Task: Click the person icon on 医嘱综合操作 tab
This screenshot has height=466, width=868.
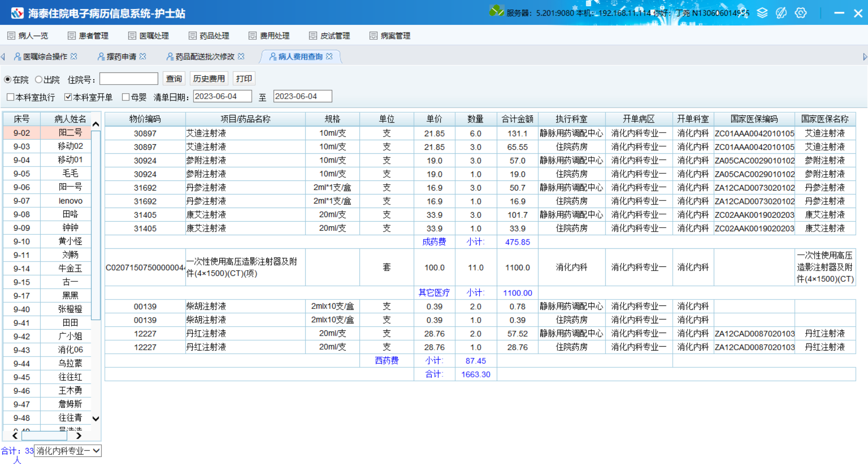Action: click(18, 57)
